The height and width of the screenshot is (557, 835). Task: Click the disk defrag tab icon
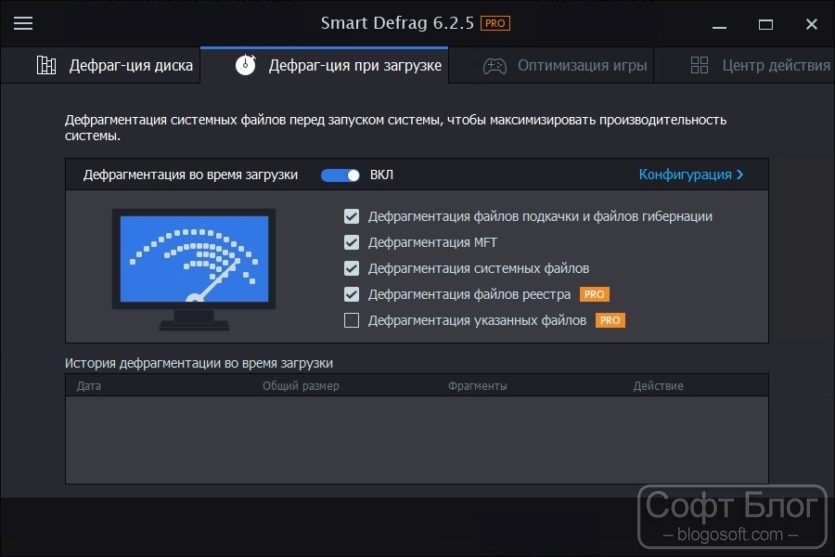[46, 65]
